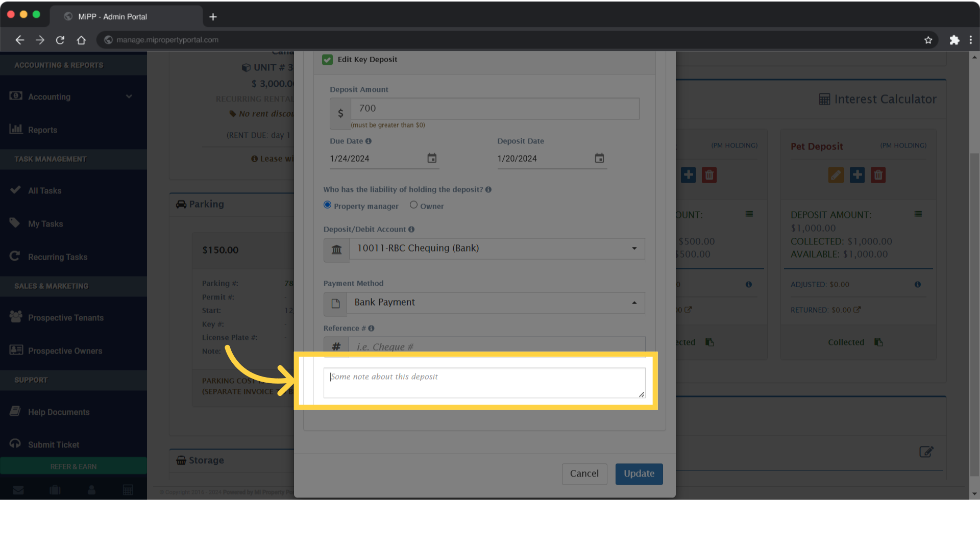Viewport: 980px width, 551px height.
Task: Click the Cancel button
Action: [584, 474]
